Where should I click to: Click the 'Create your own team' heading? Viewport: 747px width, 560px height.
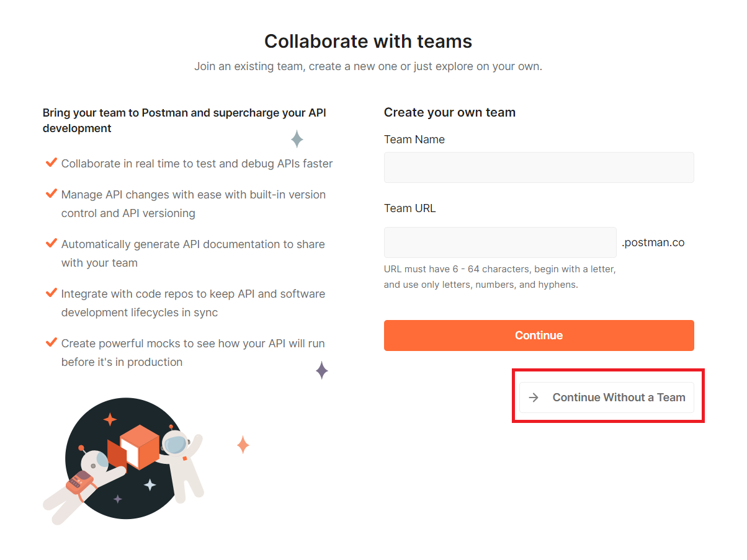pyautogui.click(x=449, y=112)
